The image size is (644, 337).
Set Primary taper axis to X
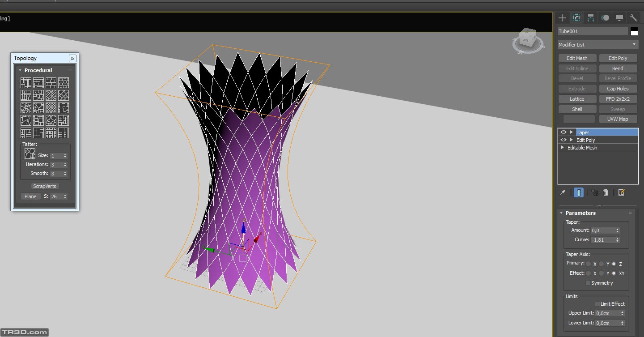[589, 264]
